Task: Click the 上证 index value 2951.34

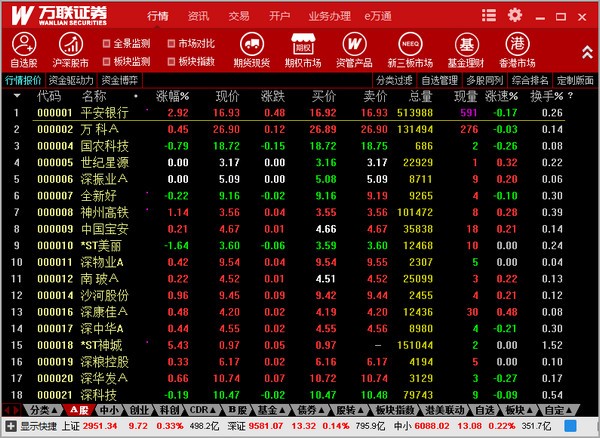Action: tap(100, 426)
